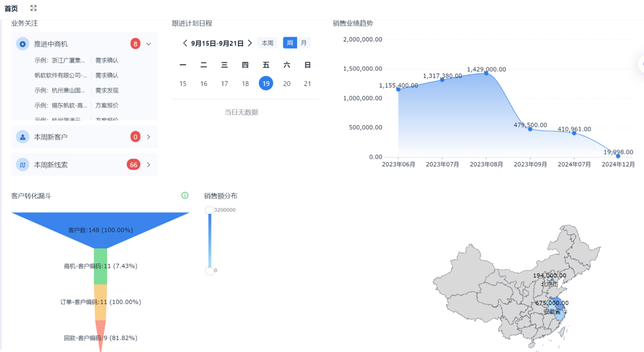Click the fullscreen expand icon beside 首页
The image size is (644, 352).
click(33, 8)
